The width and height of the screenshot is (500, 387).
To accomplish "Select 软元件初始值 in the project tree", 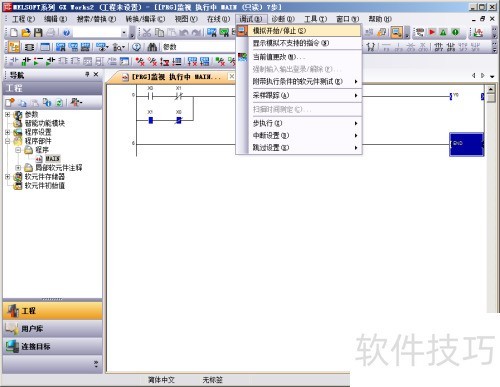I will tap(45, 186).
